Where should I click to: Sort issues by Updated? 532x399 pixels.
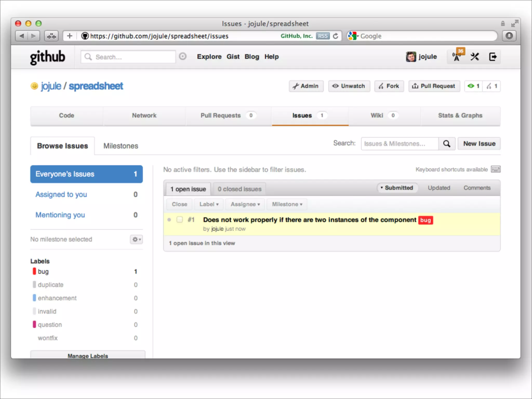tap(439, 188)
